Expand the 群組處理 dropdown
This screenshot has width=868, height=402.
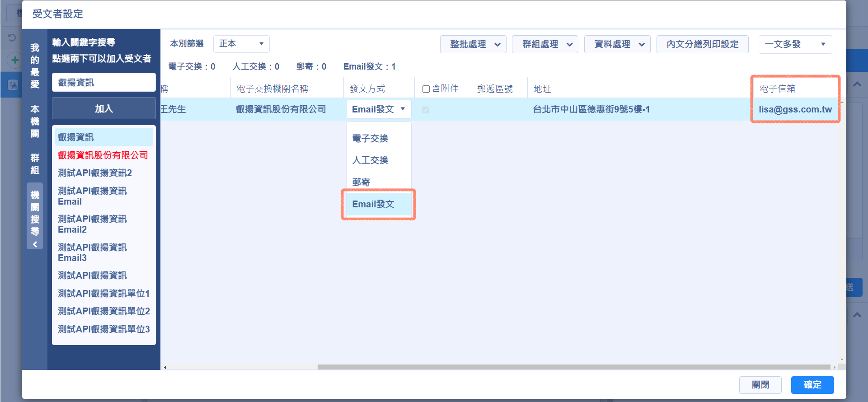pos(545,44)
